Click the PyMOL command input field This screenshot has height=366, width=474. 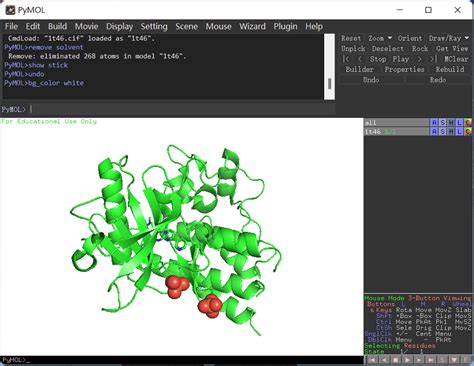182,109
